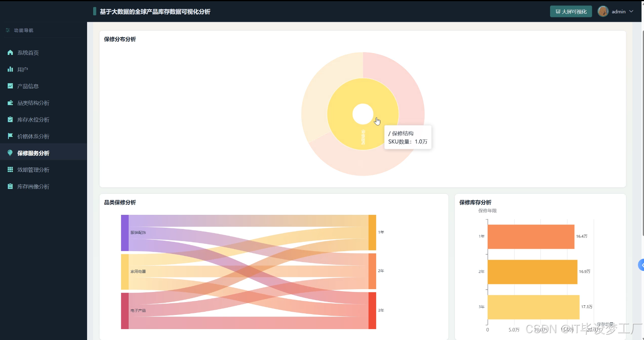The height and width of the screenshot is (340, 644).
Task: Navigate to 价格体系分析
Action: (43, 136)
